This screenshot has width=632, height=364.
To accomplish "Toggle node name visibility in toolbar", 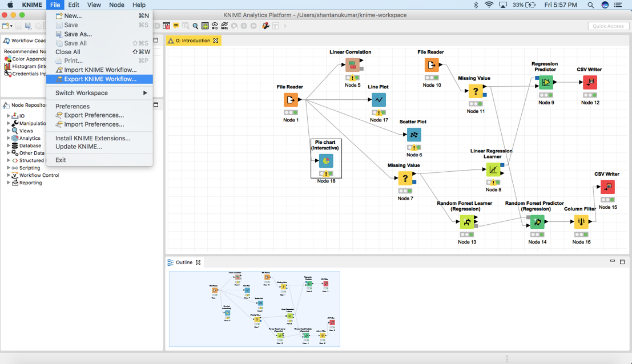I will pyautogui.click(x=224, y=26).
